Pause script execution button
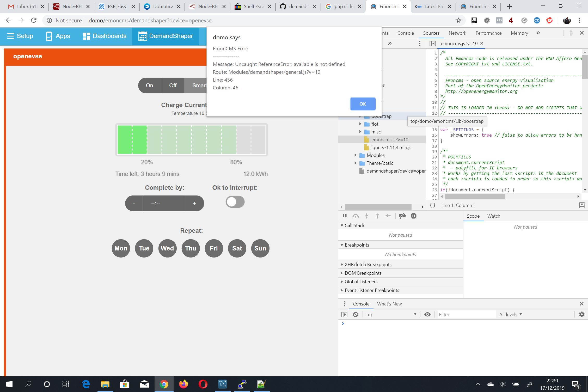This screenshot has height=392, width=588. point(345,216)
